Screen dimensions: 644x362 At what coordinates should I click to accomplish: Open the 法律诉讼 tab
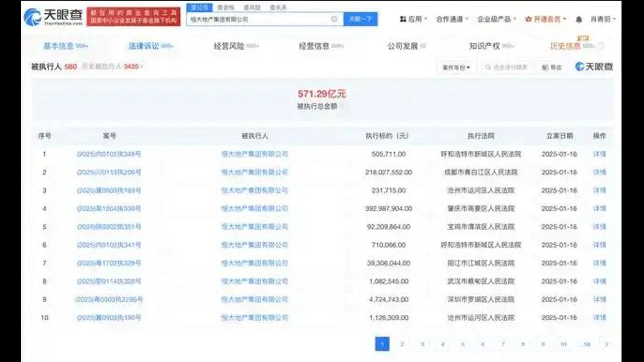click(151, 46)
